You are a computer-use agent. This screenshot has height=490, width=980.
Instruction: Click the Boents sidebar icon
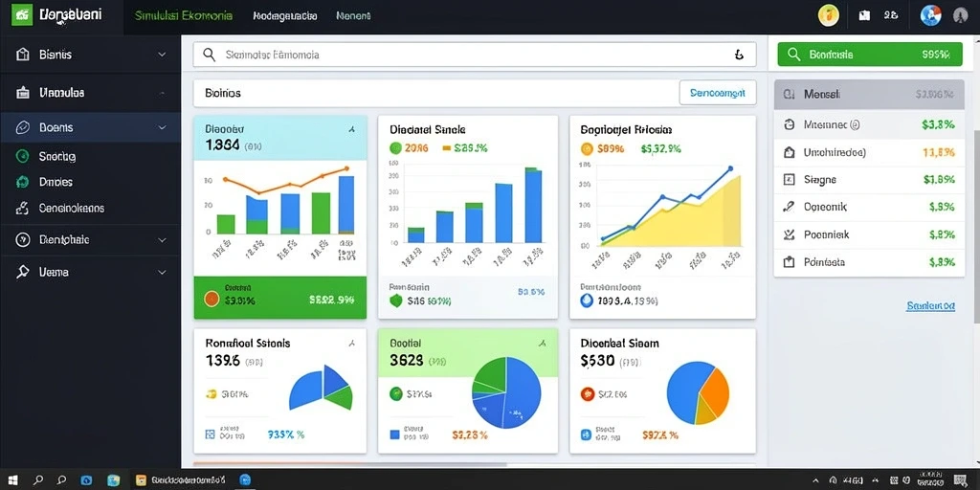click(23, 127)
